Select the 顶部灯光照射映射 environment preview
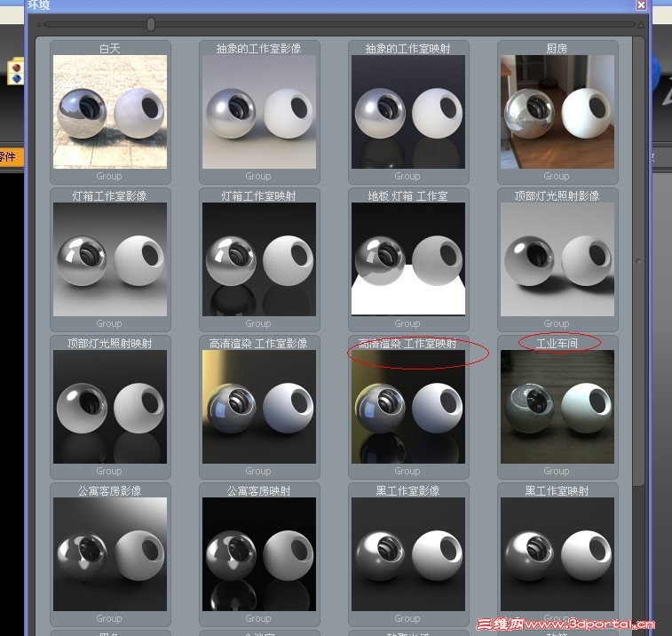The image size is (672, 636). coord(110,407)
